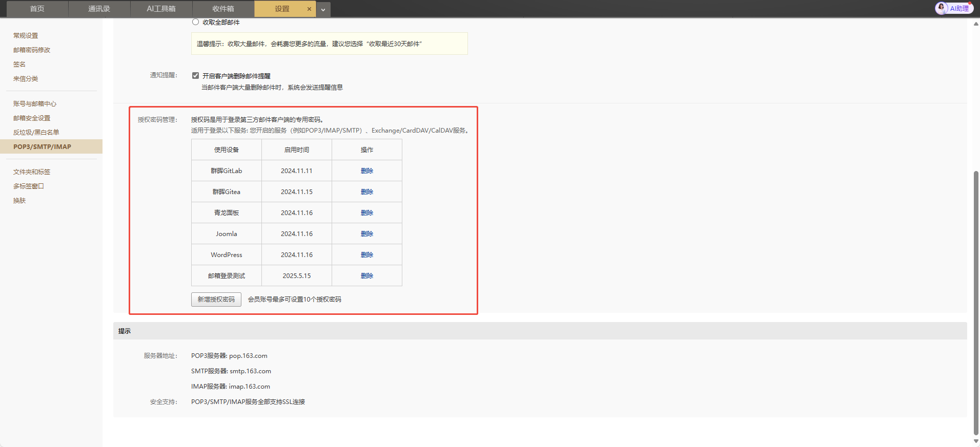Open 常规设置 in the sidebar

coord(26,35)
